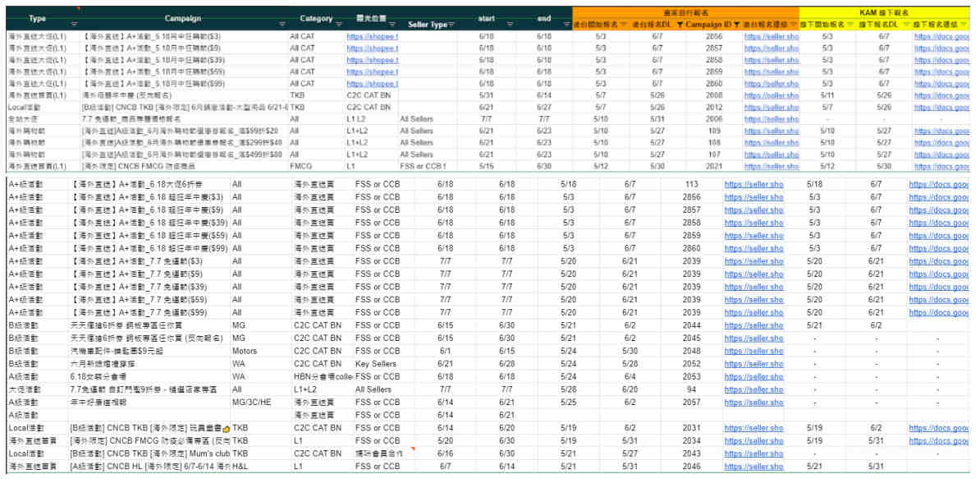This screenshot has width=980, height=479.
Task: Open the 線下報名DL column filter dropdown
Action: click(906, 25)
